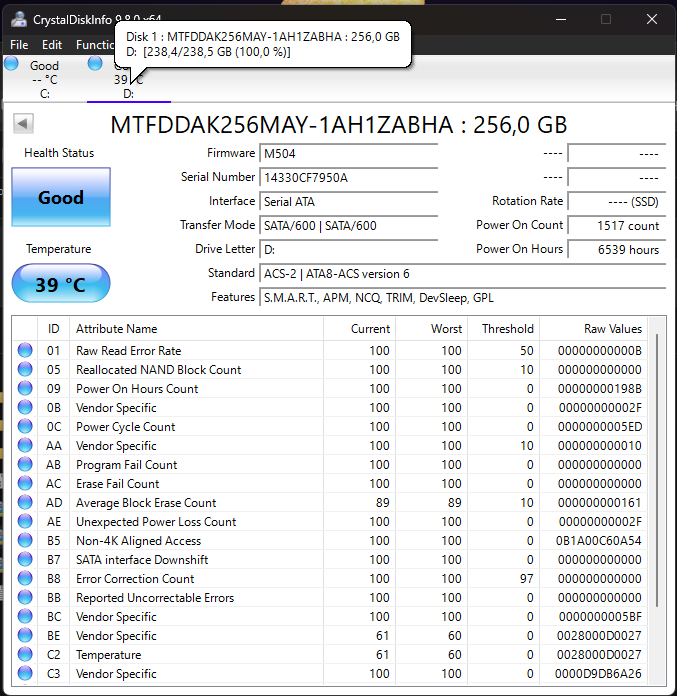The width and height of the screenshot is (677, 696).
Task: Open the Edit menu
Action: click(52, 45)
